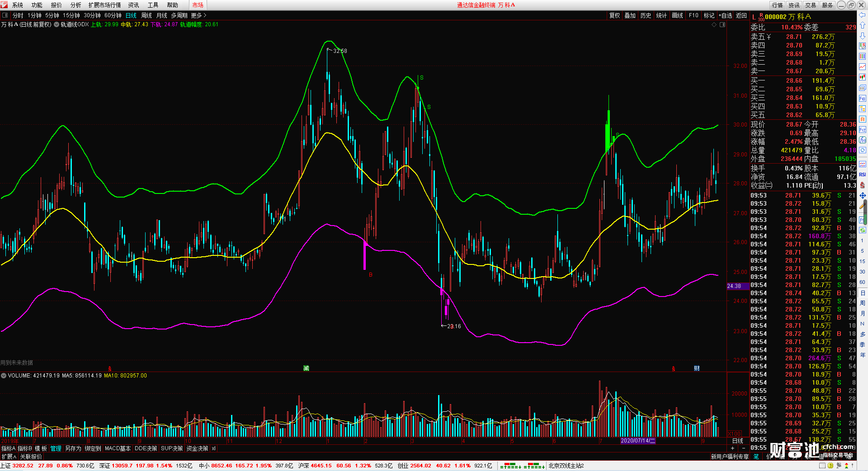This screenshot has width=868, height=471.
Task: Click the square panel icon at chart top-right
Action: click(722, 24)
